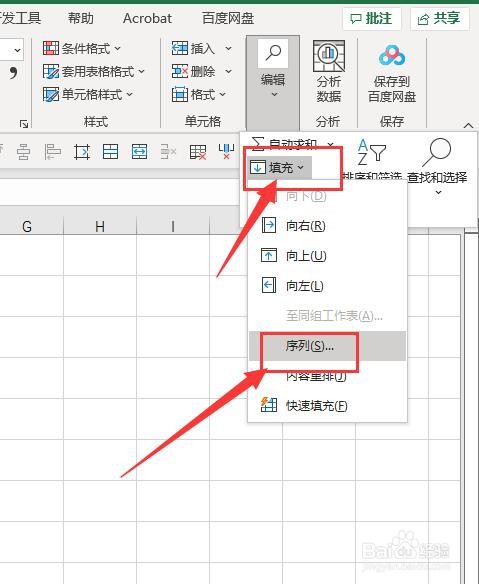
Task: Click the align center objects icon
Action: pos(23,152)
